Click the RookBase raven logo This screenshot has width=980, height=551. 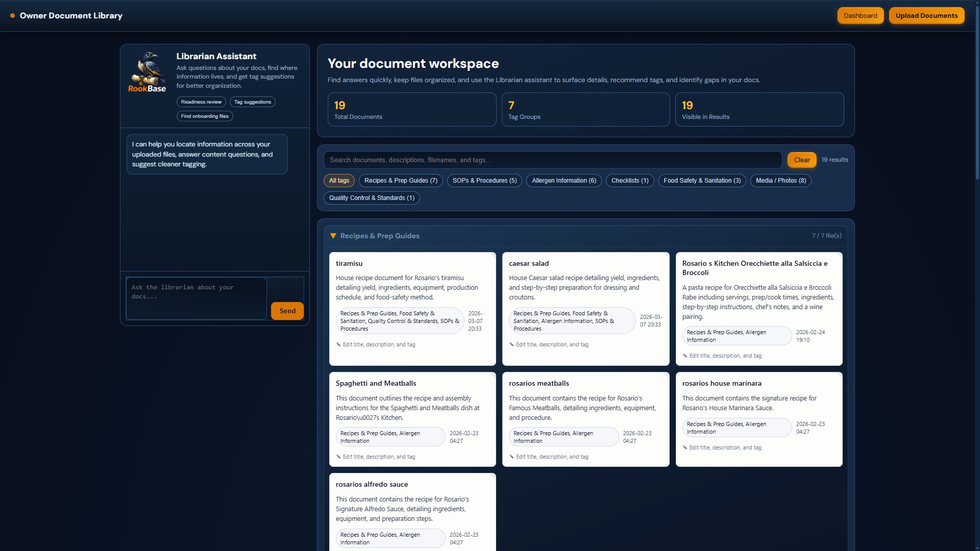click(148, 71)
